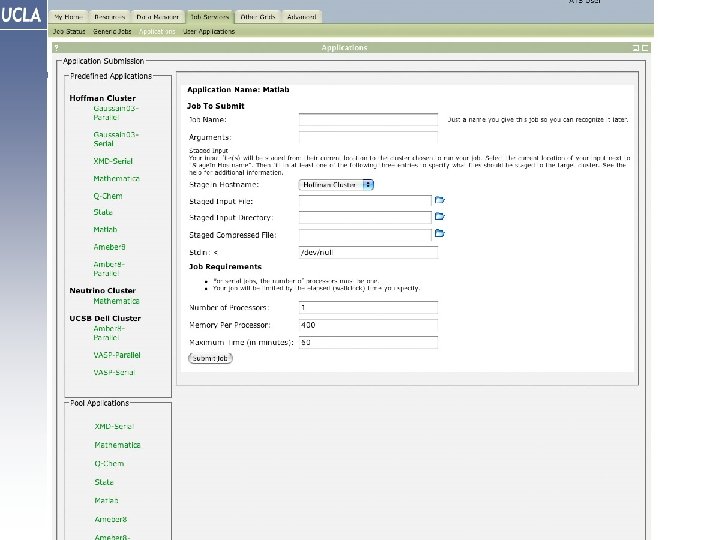Open XMD-Serial under Hoffman Cluster
The image size is (720, 540).
pos(113,161)
